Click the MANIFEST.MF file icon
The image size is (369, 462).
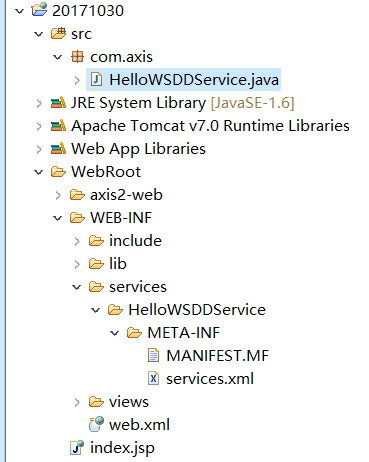click(x=153, y=355)
